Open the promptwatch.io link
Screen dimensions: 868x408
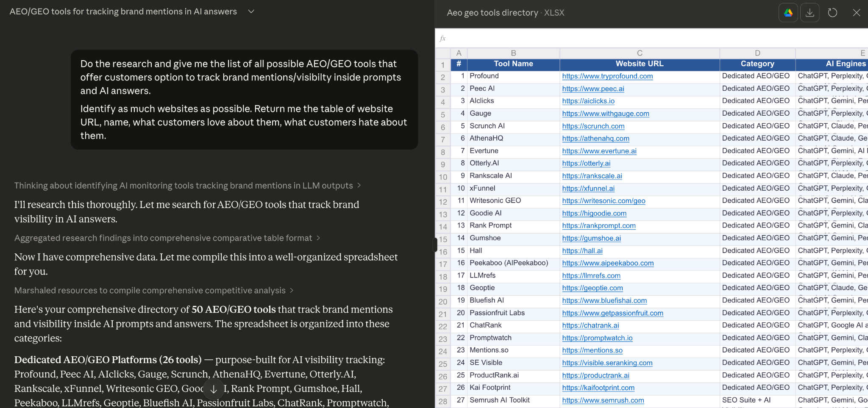pyautogui.click(x=597, y=338)
